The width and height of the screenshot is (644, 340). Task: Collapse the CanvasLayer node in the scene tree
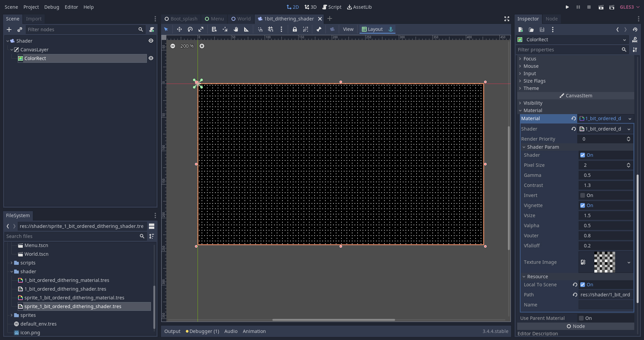click(x=12, y=50)
